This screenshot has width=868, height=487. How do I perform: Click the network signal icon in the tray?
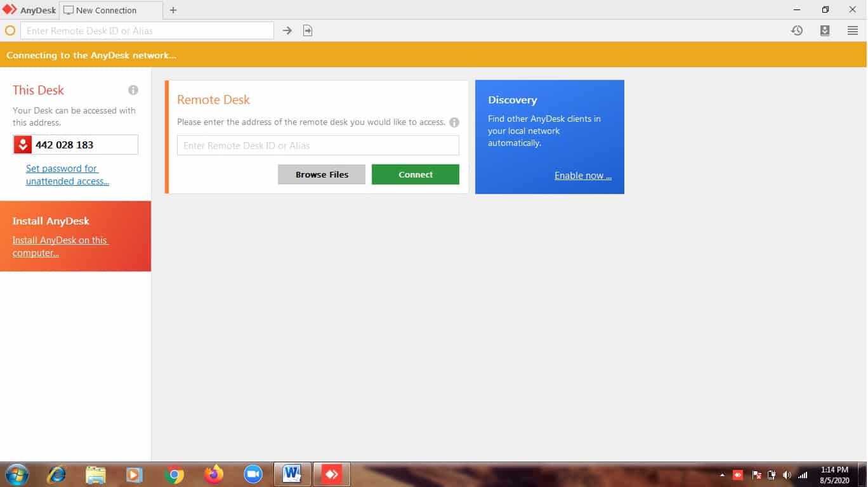[x=803, y=475]
